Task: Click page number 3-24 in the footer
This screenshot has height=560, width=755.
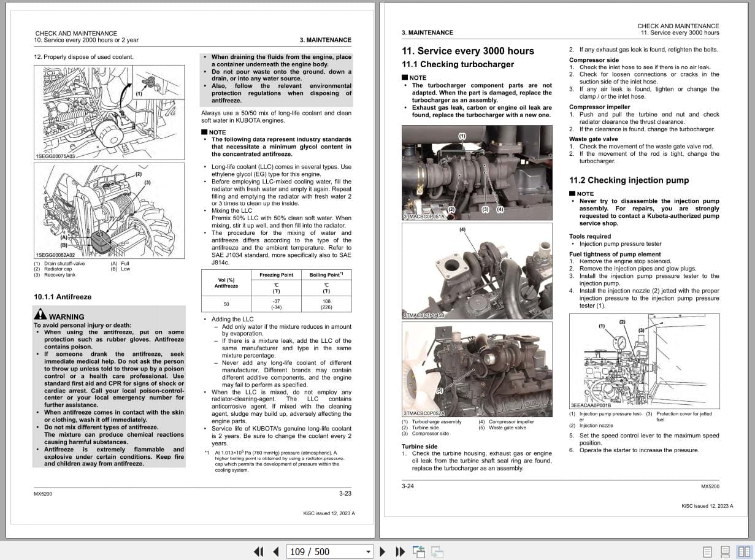Action: tap(408, 486)
